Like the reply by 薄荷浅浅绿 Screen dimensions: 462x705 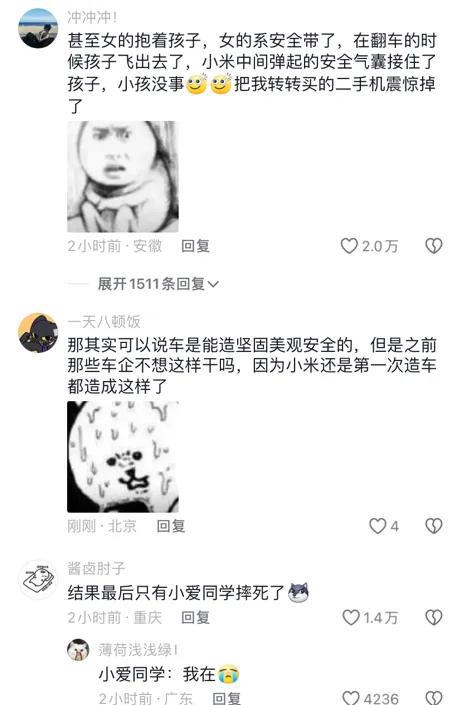click(x=351, y=697)
